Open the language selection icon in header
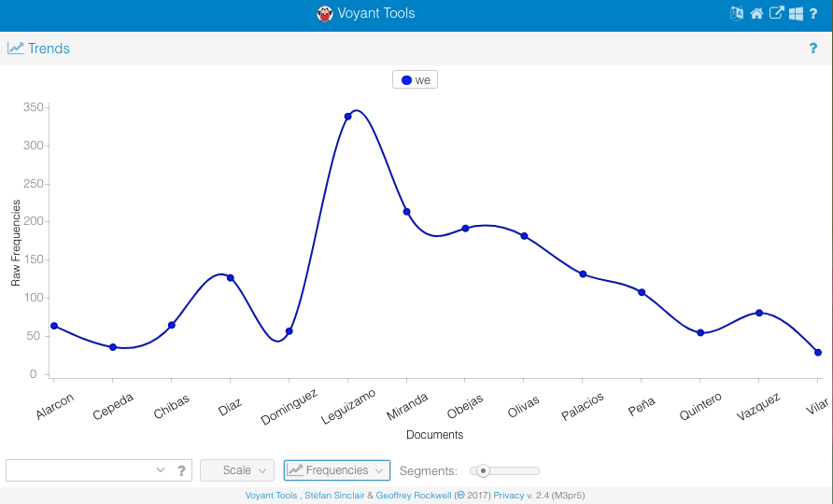The width and height of the screenshot is (833, 504). 736,13
